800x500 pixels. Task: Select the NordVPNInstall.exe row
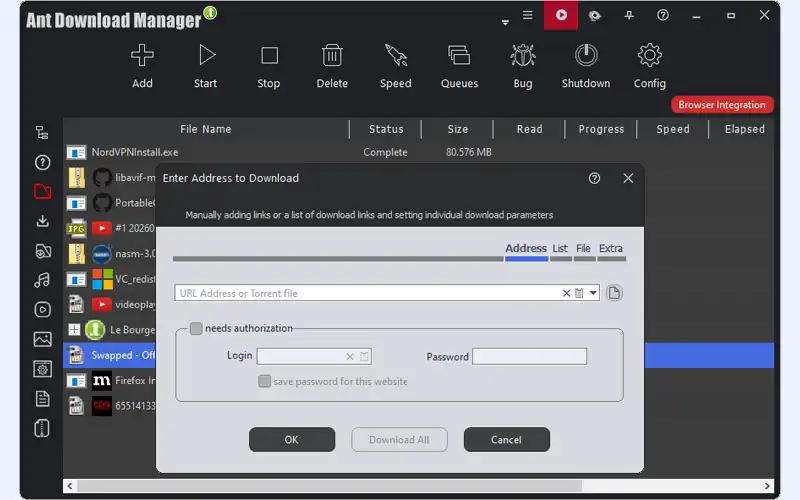tap(418, 152)
